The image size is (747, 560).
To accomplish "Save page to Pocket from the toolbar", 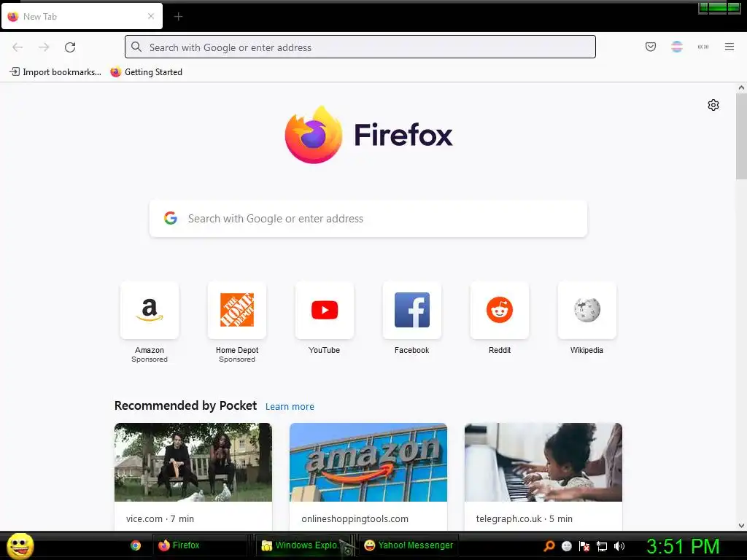I will [650, 47].
